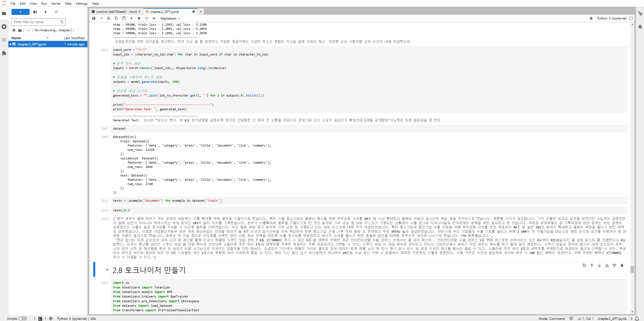Screen dimensions: 644x321
Task: Restart the kernel from the toolbar
Action: click(147, 18)
